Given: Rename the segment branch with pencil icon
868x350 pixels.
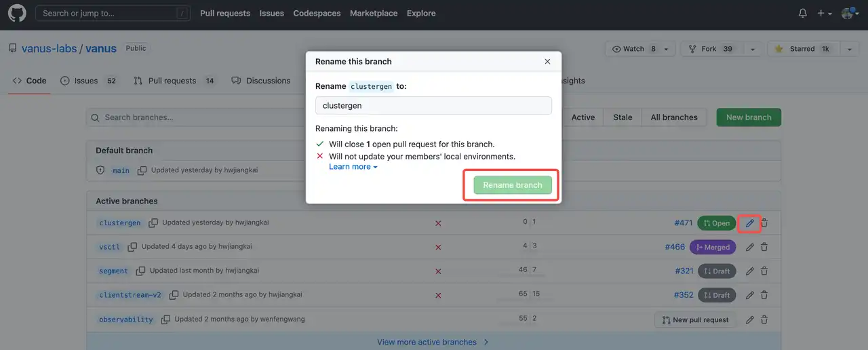Looking at the screenshot, I should click(x=749, y=271).
